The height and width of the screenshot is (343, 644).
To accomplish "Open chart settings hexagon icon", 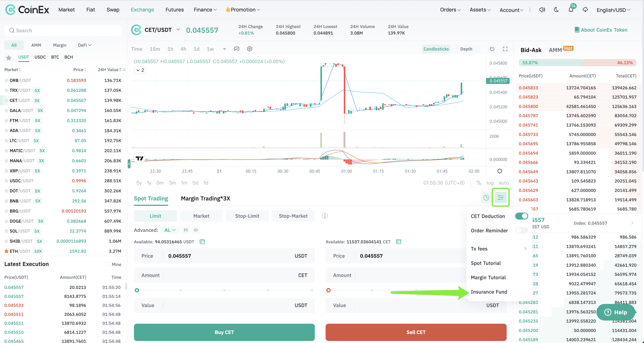I will (250, 49).
